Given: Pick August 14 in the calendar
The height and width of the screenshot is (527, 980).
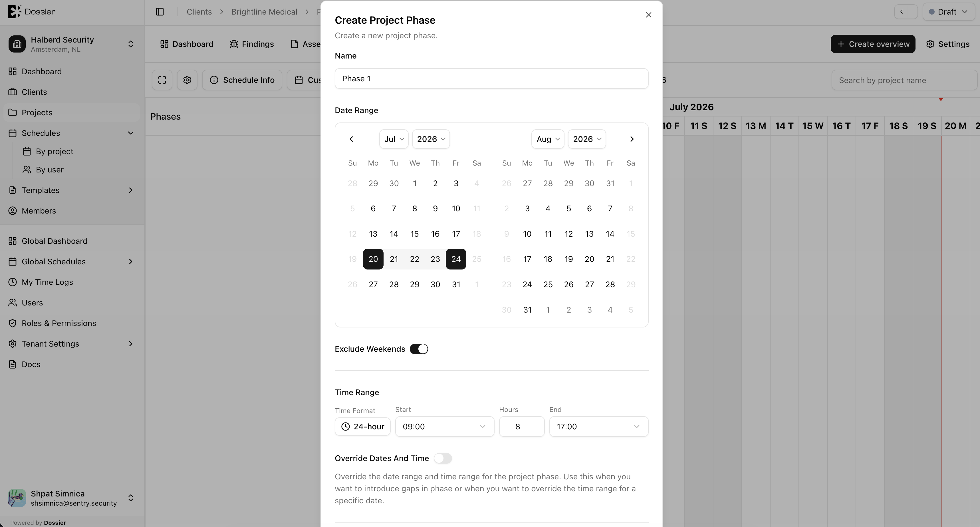Looking at the screenshot, I should [x=610, y=234].
